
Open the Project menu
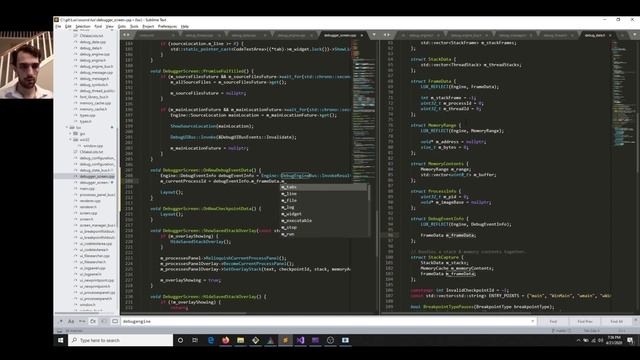pos(148,27)
